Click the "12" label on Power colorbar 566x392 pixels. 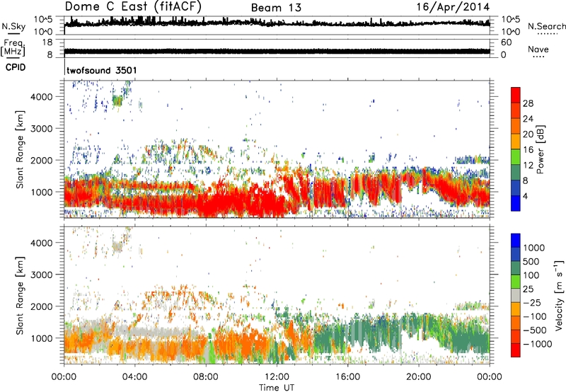click(x=528, y=166)
